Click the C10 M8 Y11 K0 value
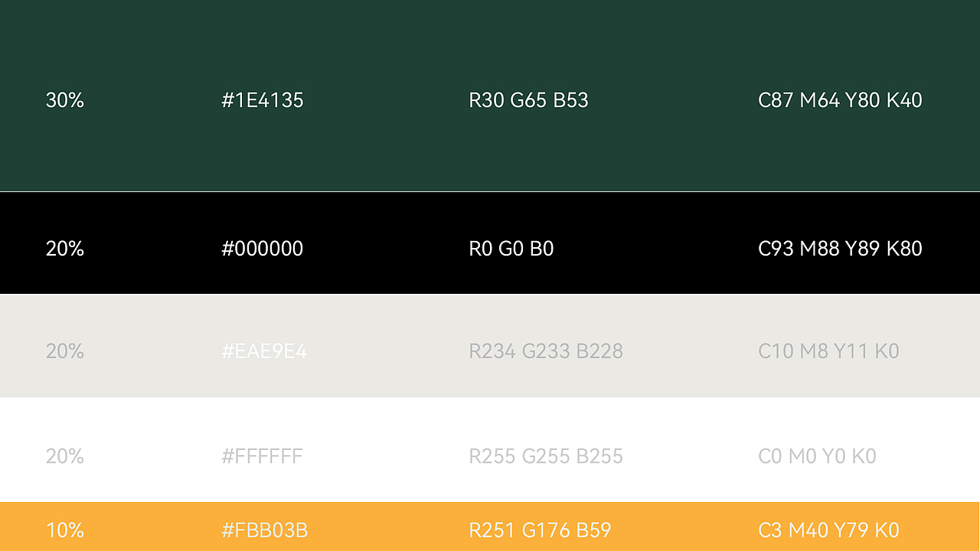Image resolution: width=980 pixels, height=551 pixels. pos(828,351)
